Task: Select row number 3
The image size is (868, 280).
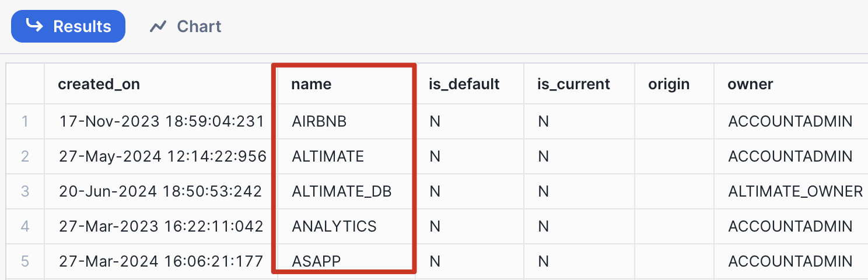Action: (x=24, y=191)
